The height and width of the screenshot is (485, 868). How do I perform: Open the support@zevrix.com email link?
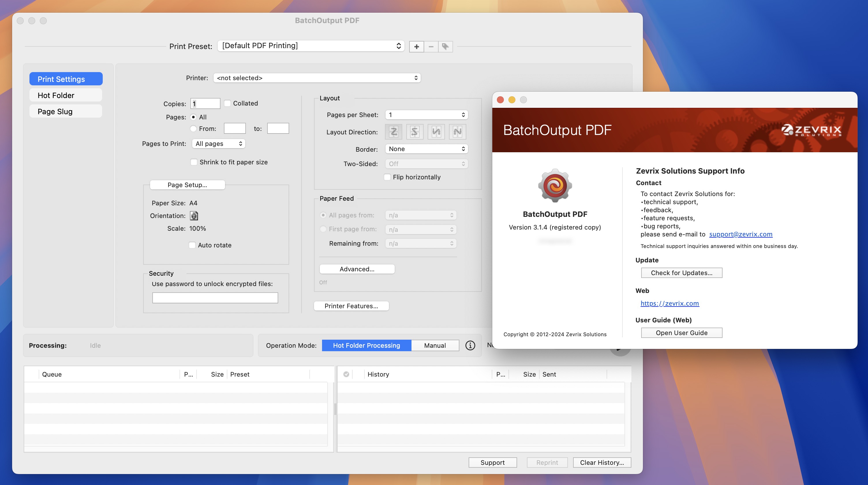[x=740, y=234]
